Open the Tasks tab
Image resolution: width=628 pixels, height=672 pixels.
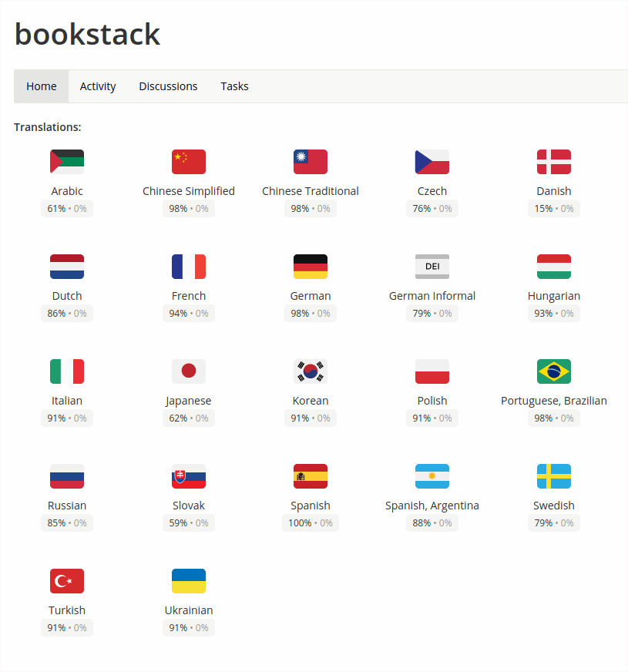[234, 86]
